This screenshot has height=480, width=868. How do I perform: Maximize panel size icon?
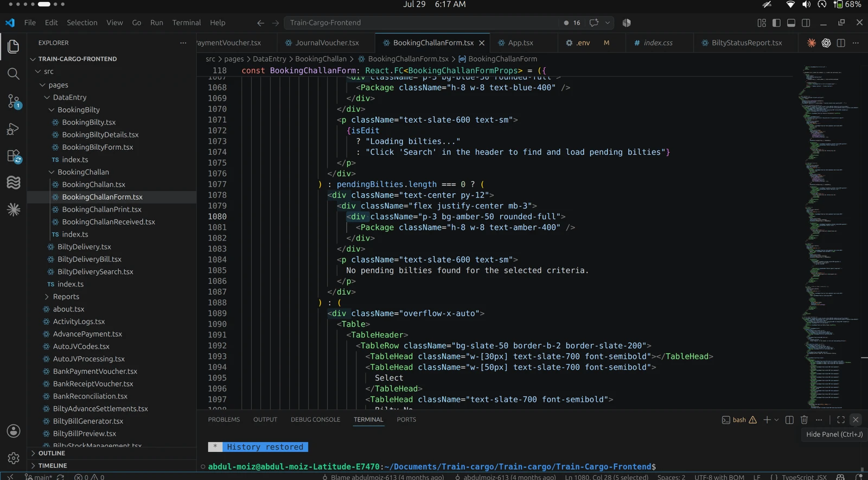[841, 420]
